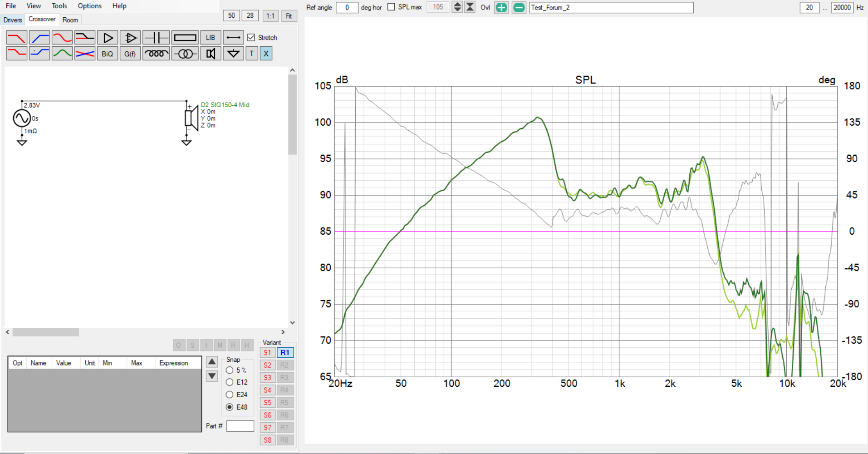Add the black-and-red shelving/ladder filter block
The width and height of the screenshot is (868, 454).
click(85, 37)
